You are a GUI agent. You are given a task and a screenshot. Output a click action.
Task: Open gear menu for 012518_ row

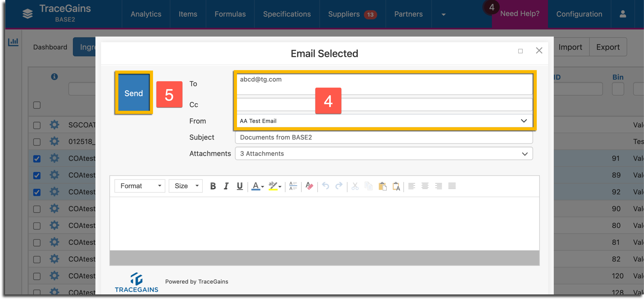[54, 141]
